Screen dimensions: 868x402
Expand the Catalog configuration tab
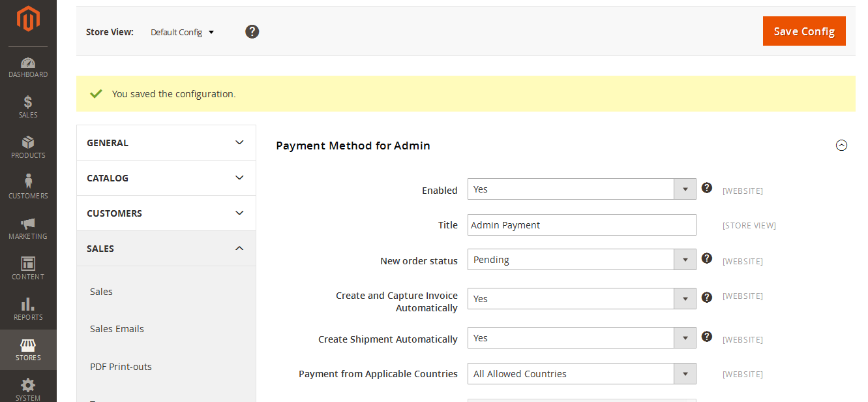166,178
